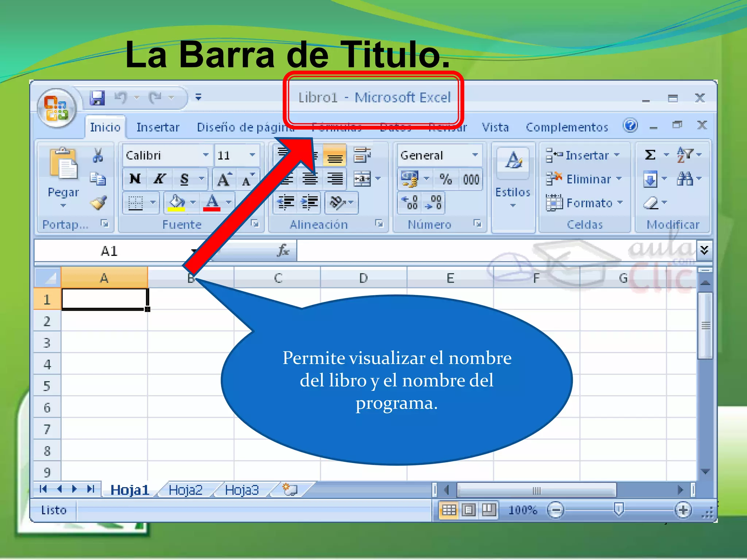The width and height of the screenshot is (747, 560).
Task: Open Sort and Filter AZ icon
Action: [x=685, y=155]
